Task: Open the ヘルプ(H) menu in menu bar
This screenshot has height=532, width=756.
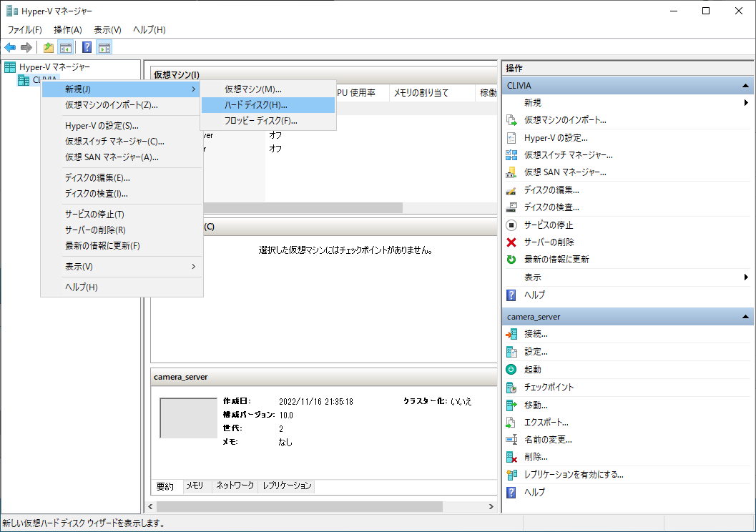Action: 149,30
